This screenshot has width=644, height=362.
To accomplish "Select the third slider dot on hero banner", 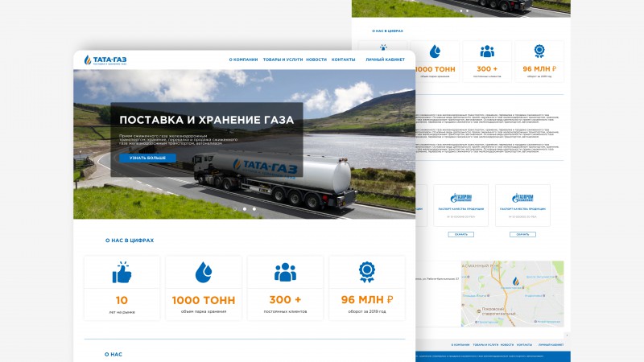I will click(x=254, y=209).
